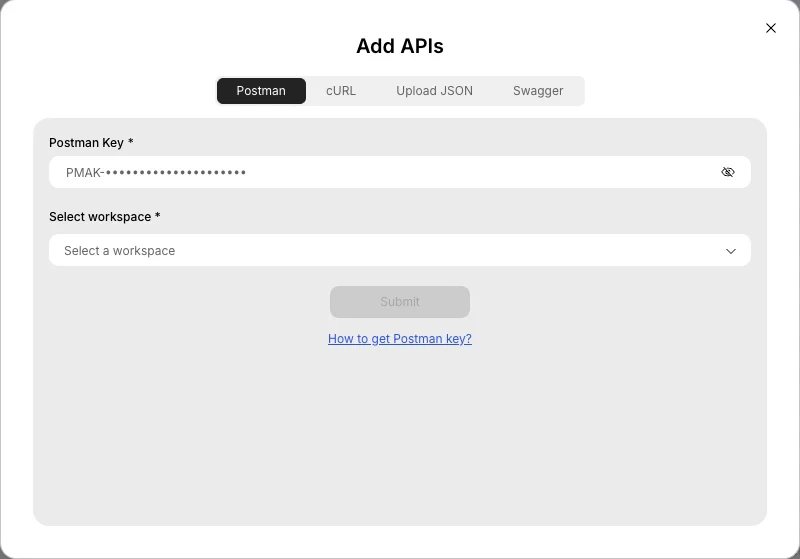Switch to the cURL tab
800x559 pixels.
point(341,91)
